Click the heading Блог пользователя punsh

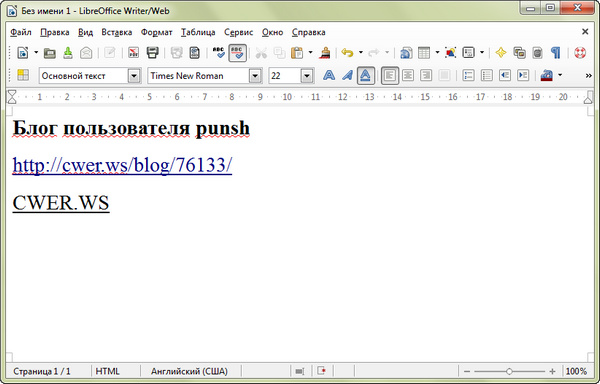click(131, 128)
